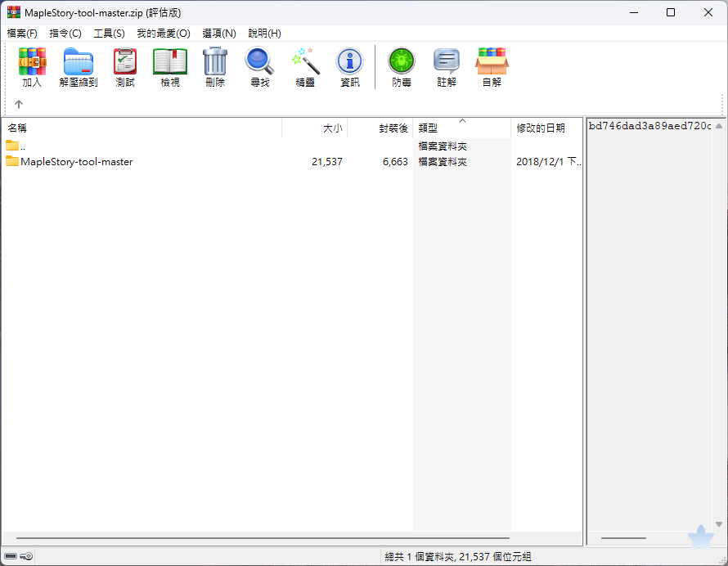Open the 選項(N) menu
The width and height of the screenshot is (728, 566).
pyautogui.click(x=219, y=34)
